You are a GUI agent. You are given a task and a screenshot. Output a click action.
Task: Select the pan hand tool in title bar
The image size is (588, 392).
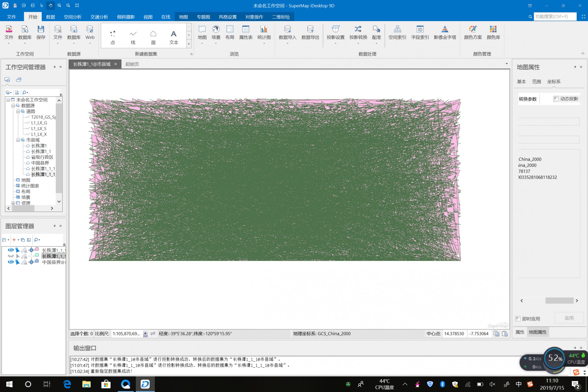(50, 6)
